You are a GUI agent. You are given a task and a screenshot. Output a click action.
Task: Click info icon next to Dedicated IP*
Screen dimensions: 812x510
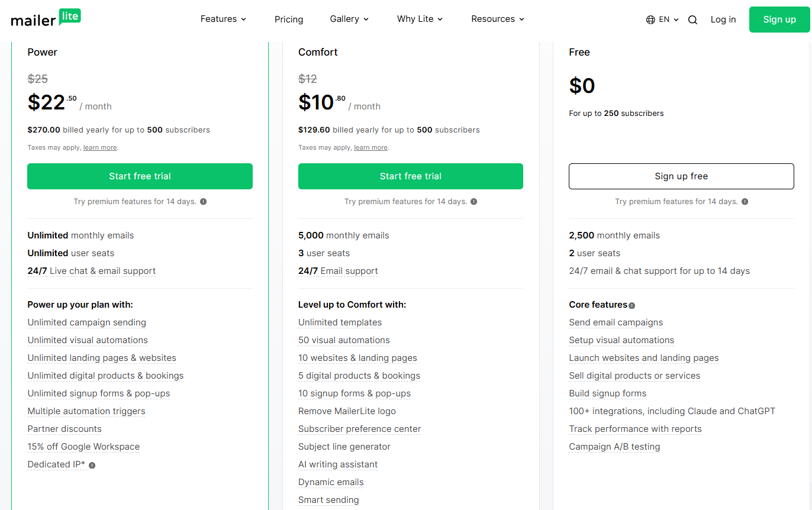pos(92,465)
